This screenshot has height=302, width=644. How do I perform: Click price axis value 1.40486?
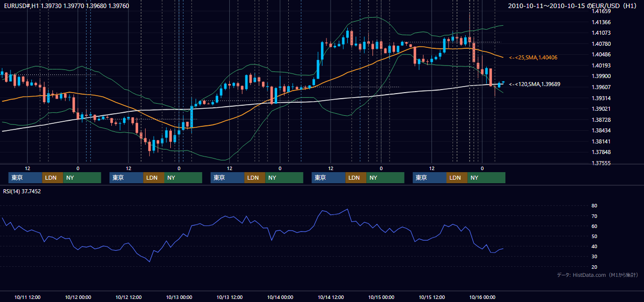click(601, 54)
